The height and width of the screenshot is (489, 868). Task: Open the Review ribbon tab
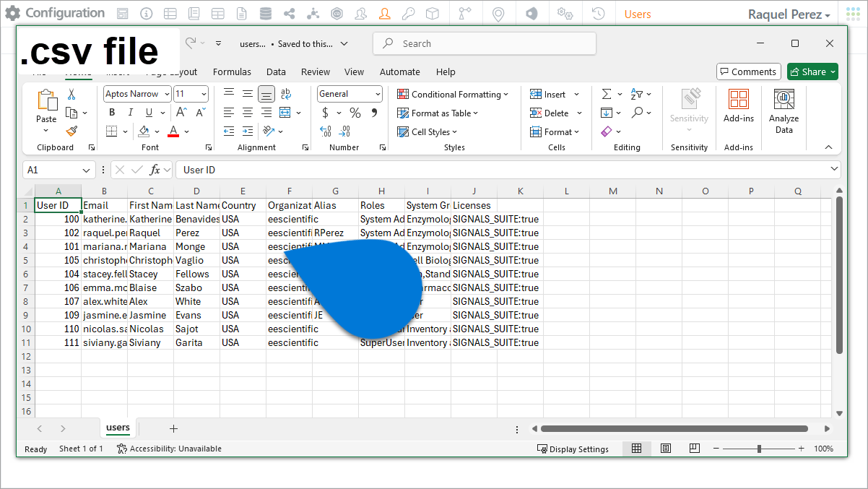316,72
